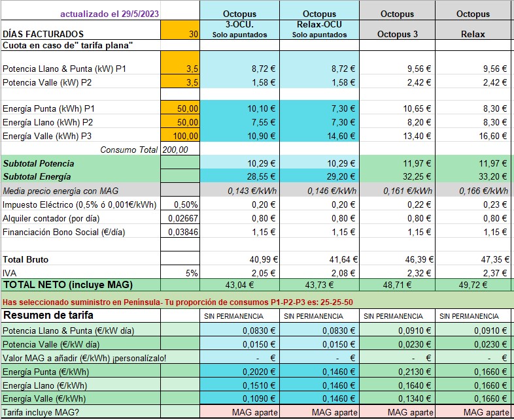Select the Energía Valle P3 cell showing 100,00
This screenshot has height=420, width=514.
point(180,135)
